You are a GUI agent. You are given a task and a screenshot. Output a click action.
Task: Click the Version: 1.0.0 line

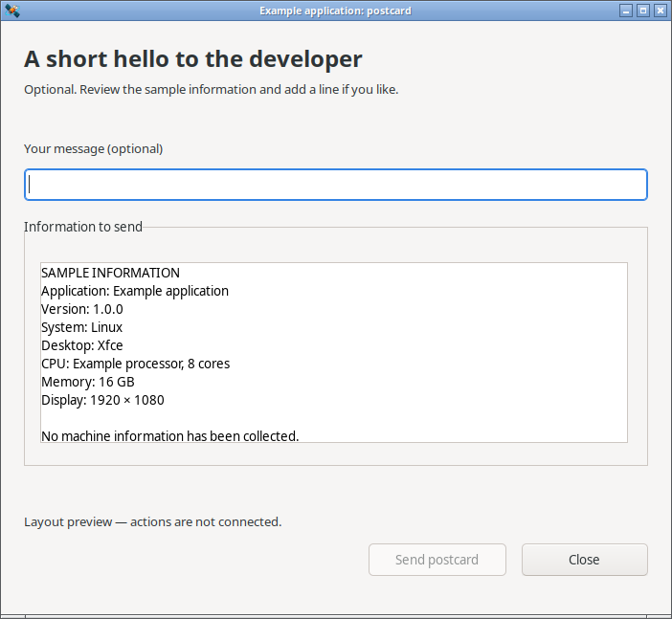point(82,309)
